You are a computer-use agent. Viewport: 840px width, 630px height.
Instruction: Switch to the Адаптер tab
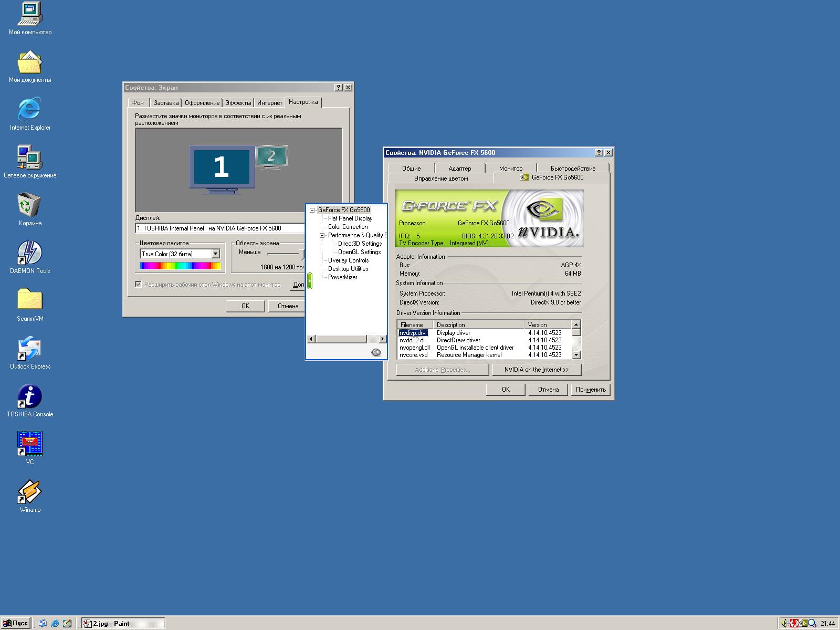[459, 169]
